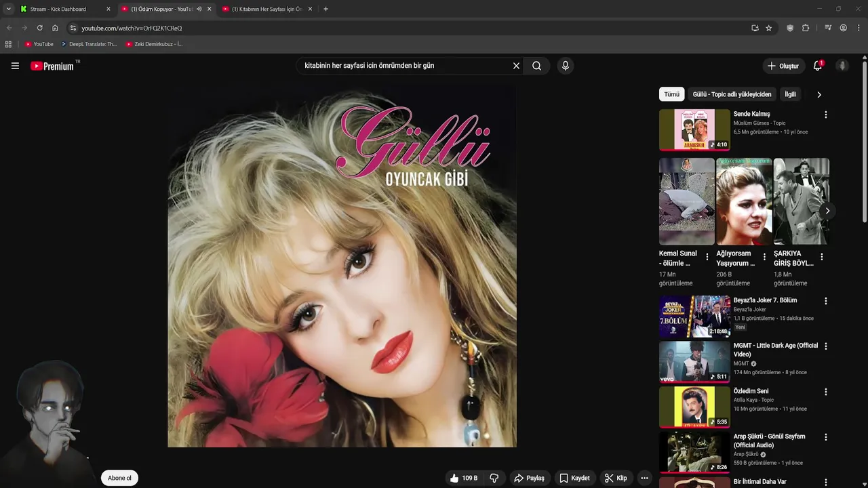
Task: Open YouTube notifications bell
Action: point(818,66)
